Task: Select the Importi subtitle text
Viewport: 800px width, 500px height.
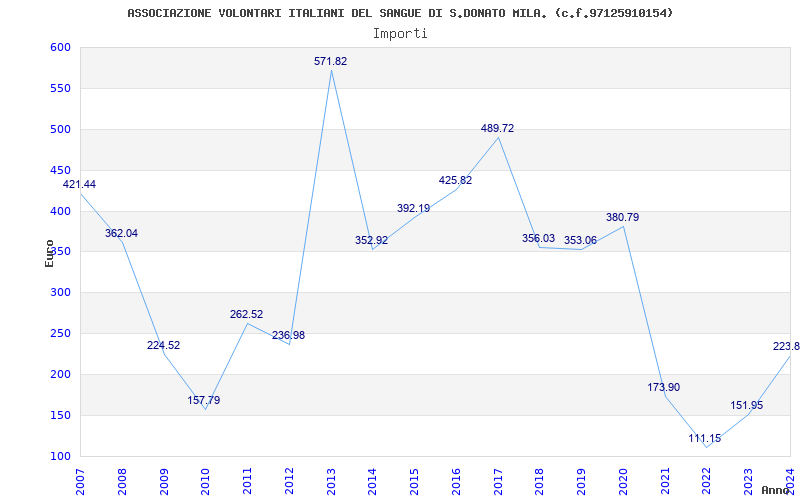Action: (x=400, y=34)
